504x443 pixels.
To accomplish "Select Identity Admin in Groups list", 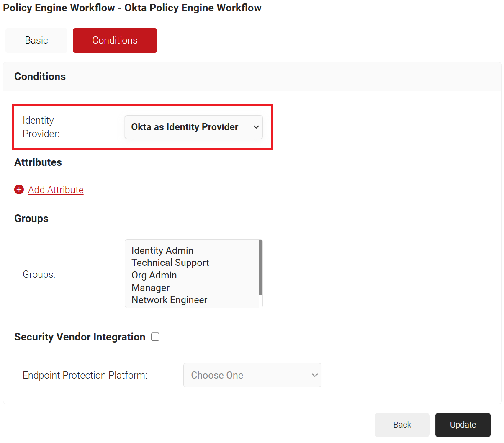I will click(162, 250).
